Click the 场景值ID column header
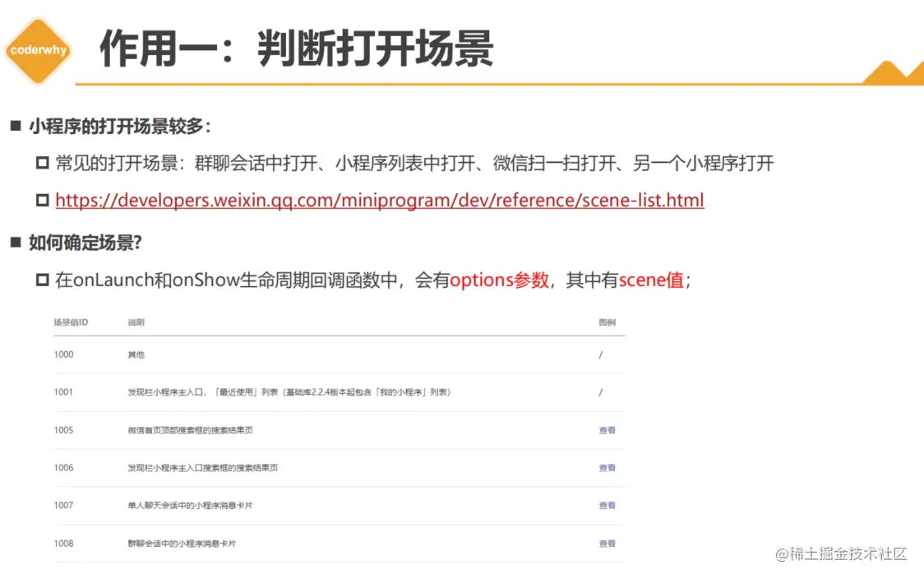This screenshot has width=924, height=579. [71, 322]
